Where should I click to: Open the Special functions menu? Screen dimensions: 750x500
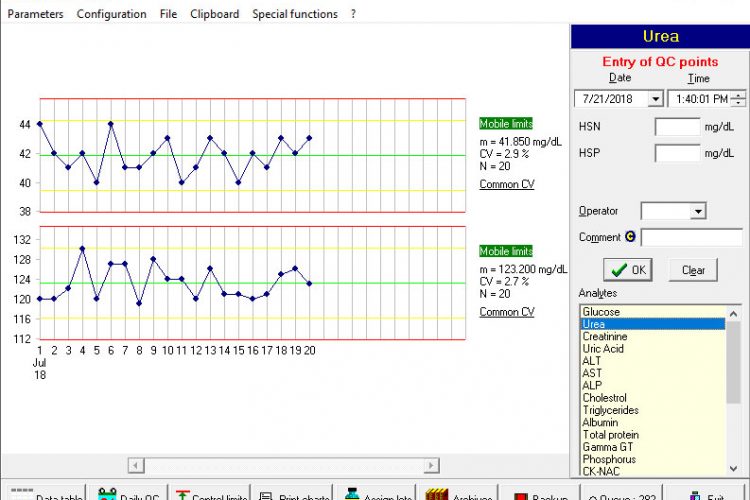click(294, 14)
